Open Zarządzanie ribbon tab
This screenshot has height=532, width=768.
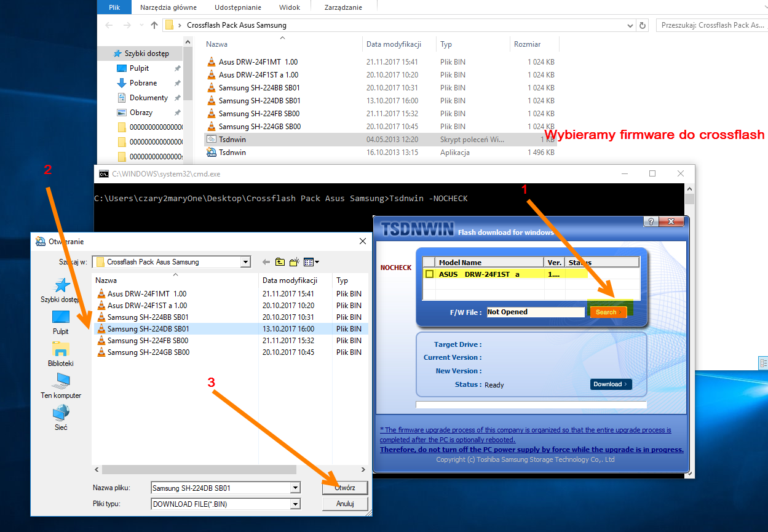pos(343,7)
